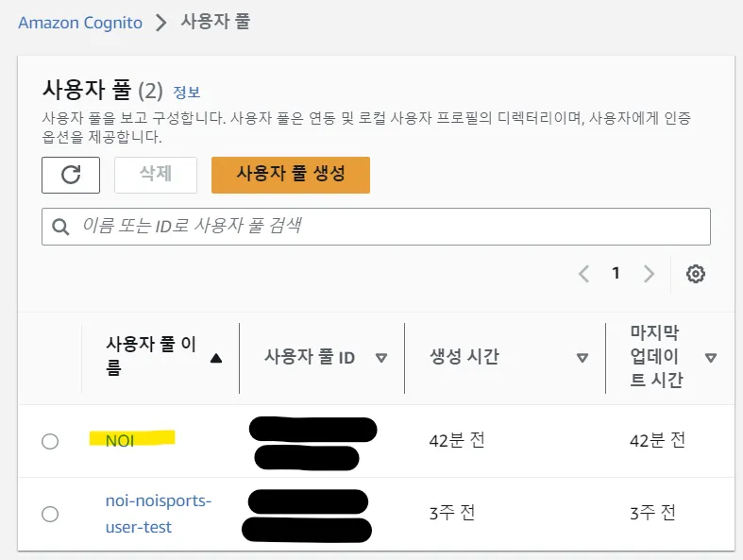The image size is (743, 560).
Task: Sort by 사용자 풀 ID column arrow
Action: (x=381, y=358)
